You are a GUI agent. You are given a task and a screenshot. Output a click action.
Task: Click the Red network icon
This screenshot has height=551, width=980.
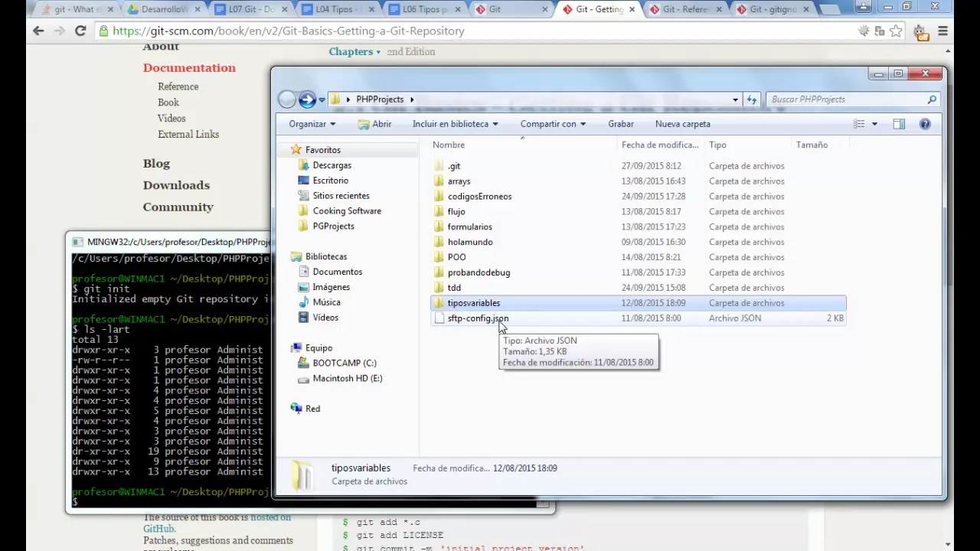click(x=296, y=409)
